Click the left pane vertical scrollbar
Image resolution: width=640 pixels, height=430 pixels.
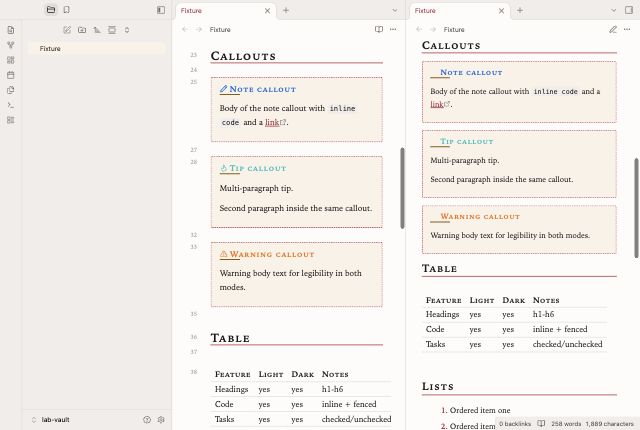[x=402, y=188]
